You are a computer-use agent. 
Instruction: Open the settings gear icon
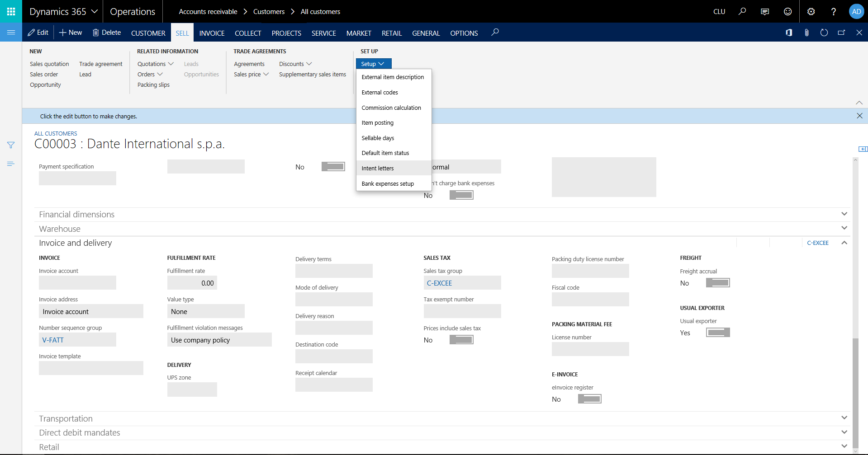(x=811, y=11)
